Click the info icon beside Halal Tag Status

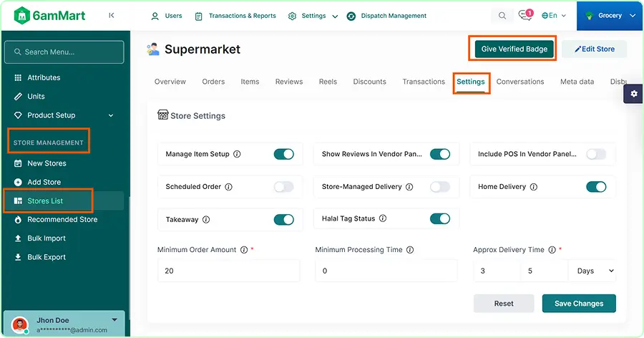(x=383, y=218)
